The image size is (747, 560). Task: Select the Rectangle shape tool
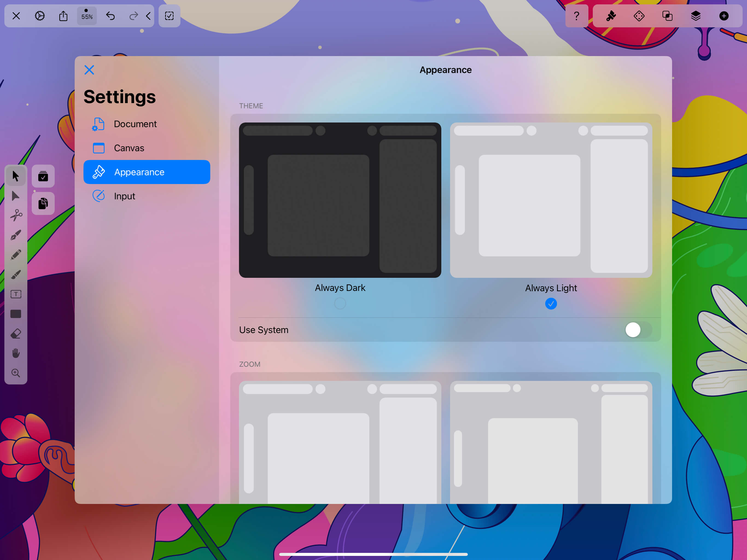16,314
